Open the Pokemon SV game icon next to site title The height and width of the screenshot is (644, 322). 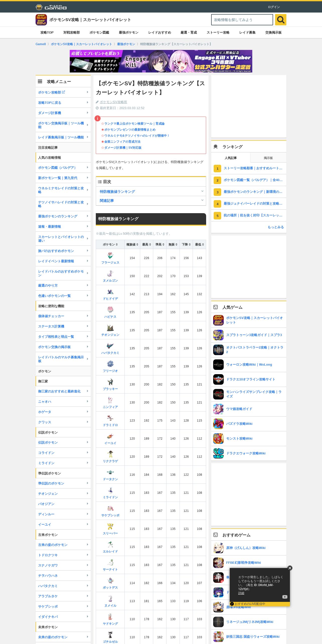tap(41, 20)
